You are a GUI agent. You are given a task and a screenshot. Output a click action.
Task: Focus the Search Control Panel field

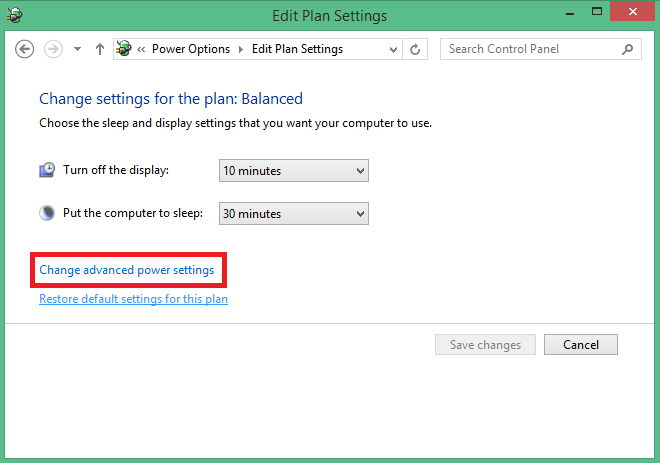point(530,49)
